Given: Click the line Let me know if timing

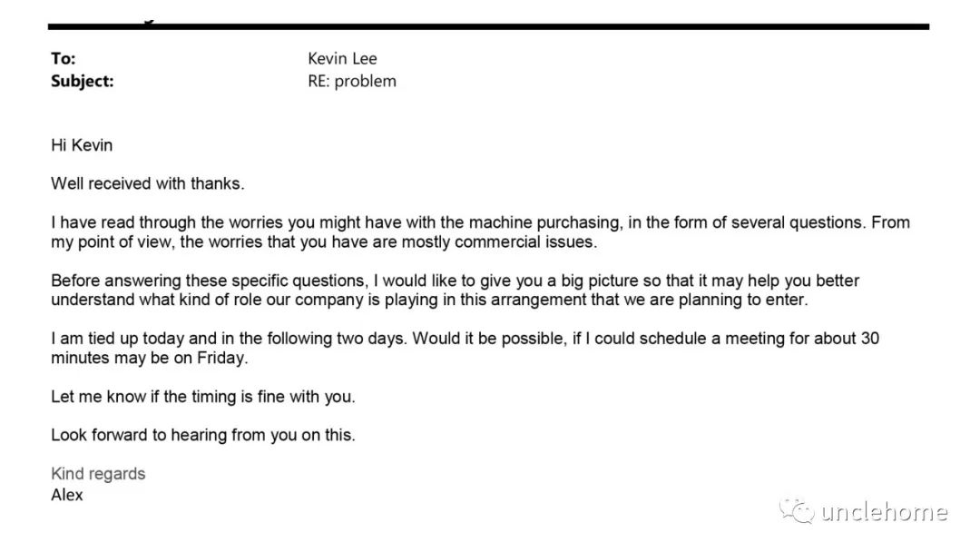Looking at the screenshot, I should tap(203, 397).
